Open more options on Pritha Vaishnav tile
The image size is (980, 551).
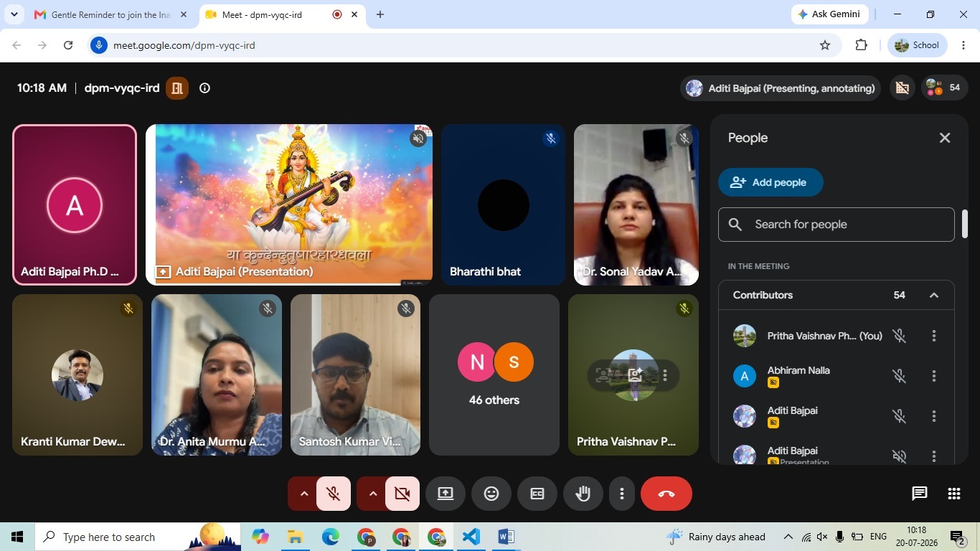[665, 375]
